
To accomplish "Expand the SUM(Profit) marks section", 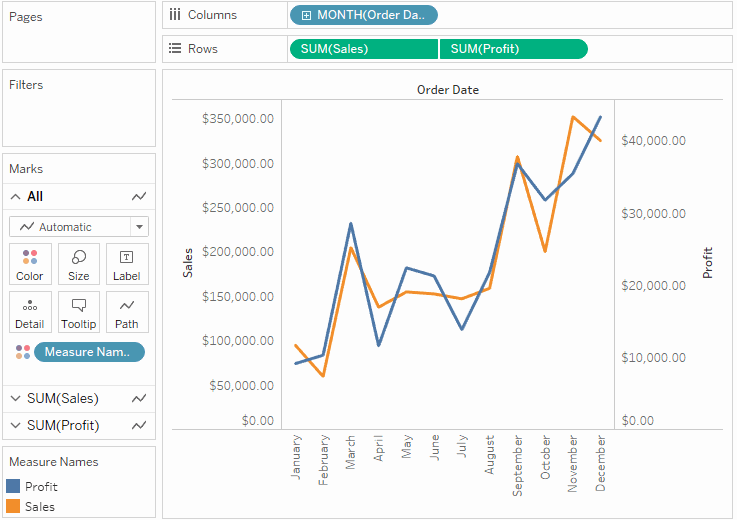I will [x=16, y=425].
